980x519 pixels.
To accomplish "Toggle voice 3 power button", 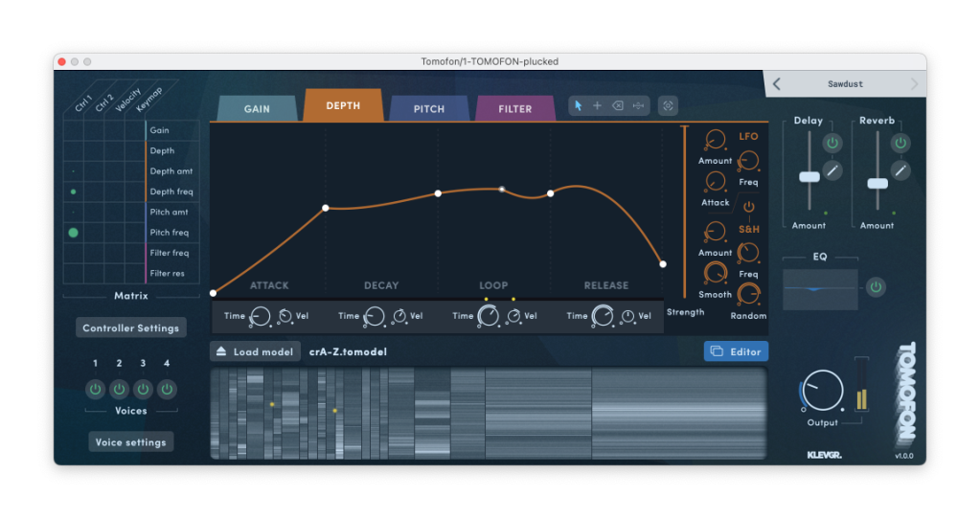I will click(143, 390).
